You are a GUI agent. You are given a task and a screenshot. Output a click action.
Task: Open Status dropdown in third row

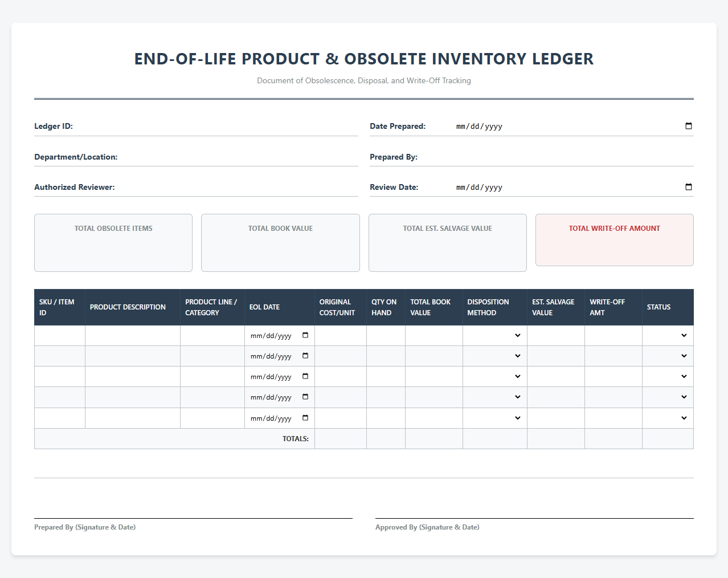(668, 376)
